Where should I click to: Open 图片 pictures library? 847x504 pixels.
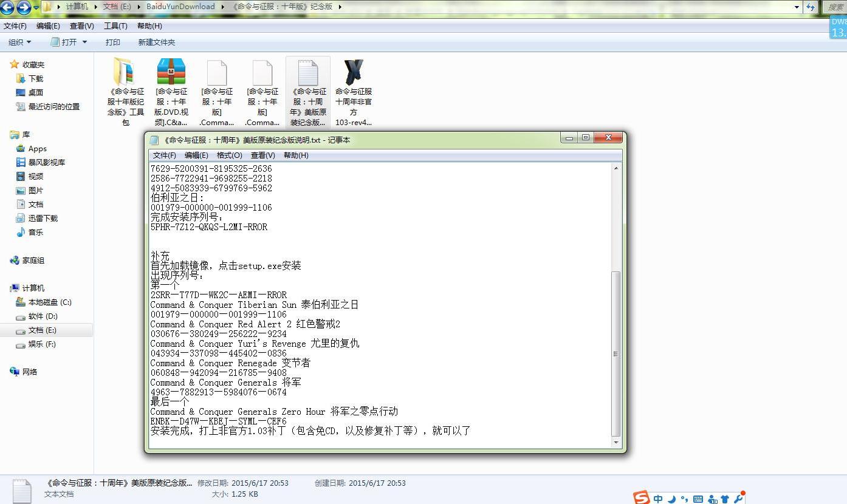30,190
